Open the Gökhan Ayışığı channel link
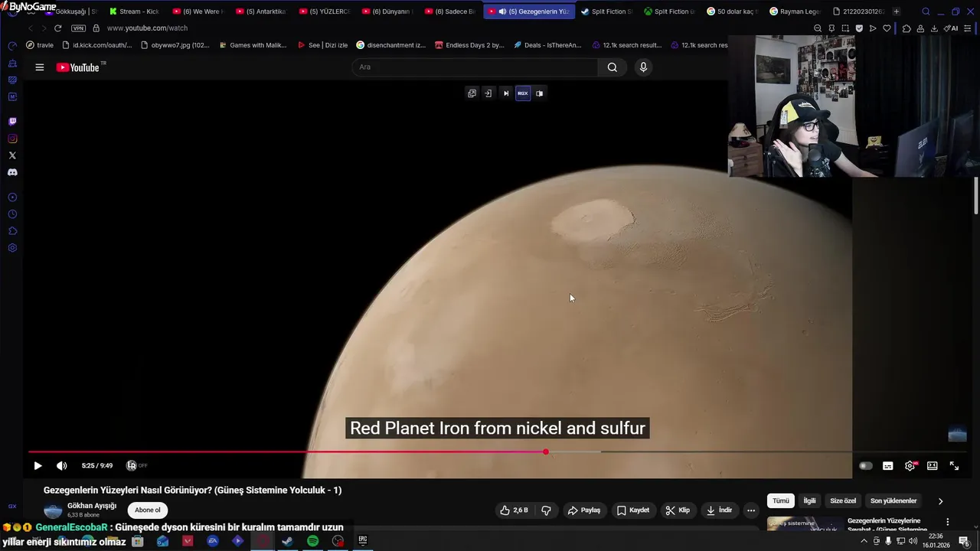The image size is (980, 551). click(92, 506)
